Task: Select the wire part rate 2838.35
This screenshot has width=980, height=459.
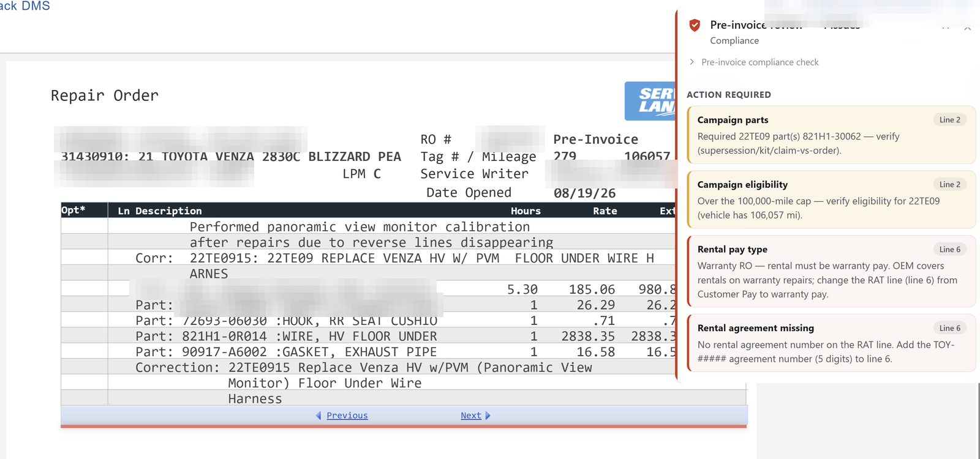Action: (x=588, y=337)
